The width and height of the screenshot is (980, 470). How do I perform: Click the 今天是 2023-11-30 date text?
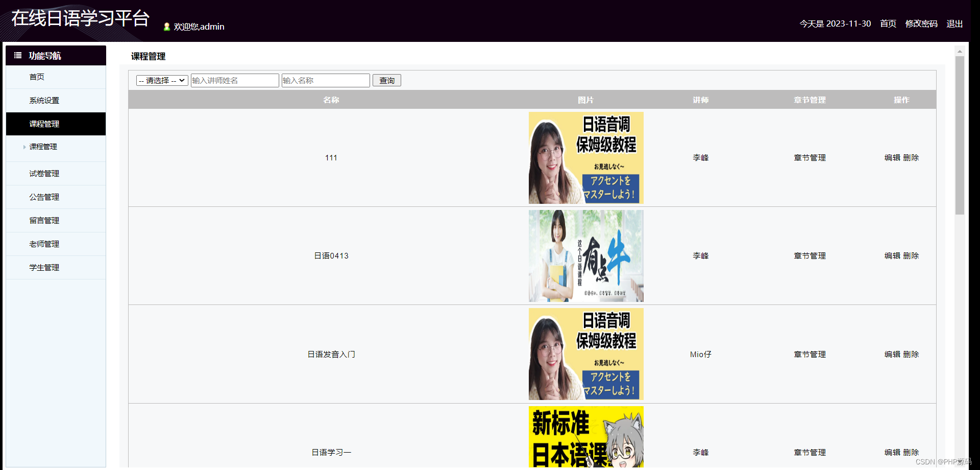[835, 24]
